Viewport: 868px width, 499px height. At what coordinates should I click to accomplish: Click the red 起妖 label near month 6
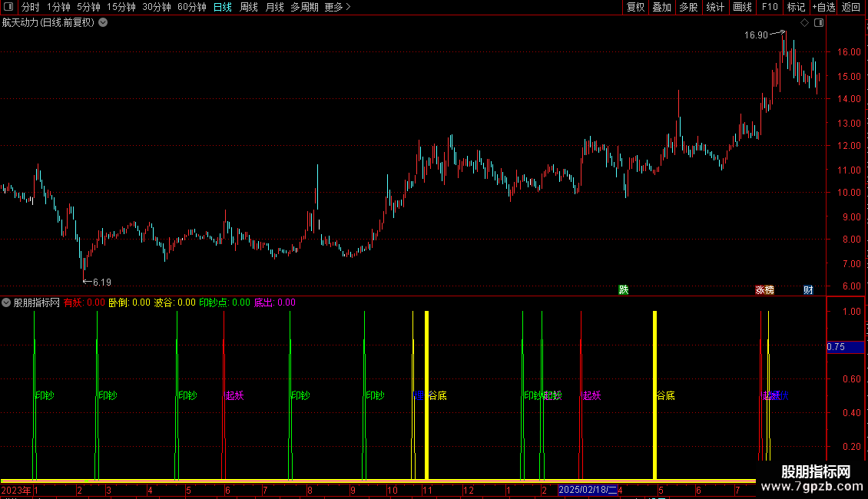tap(234, 395)
